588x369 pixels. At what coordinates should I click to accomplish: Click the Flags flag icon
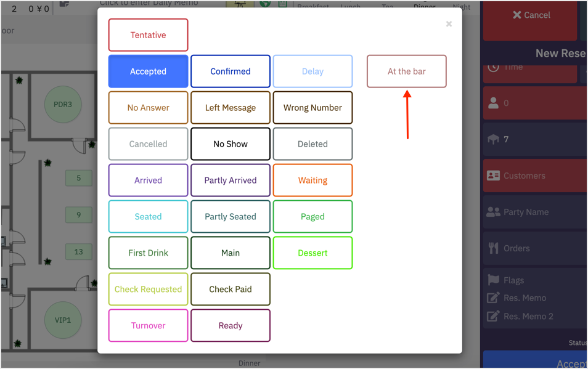(x=493, y=280)
